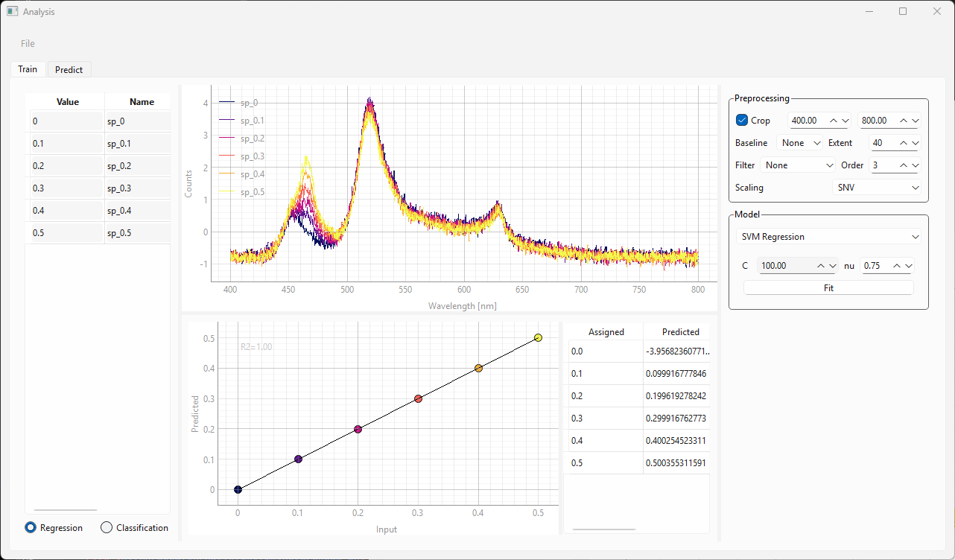The image size is (955, 560).
Task: Click the Analysis app icon in title bar
Action: click(12, 12)
